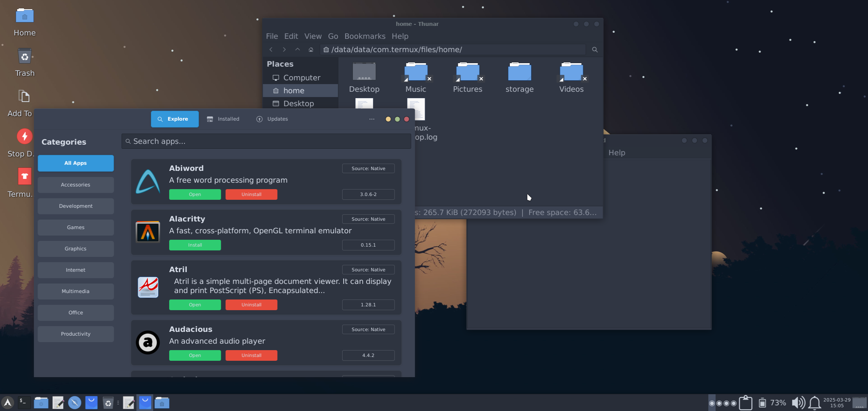Click the Atril app icon

tap(148, 287)
